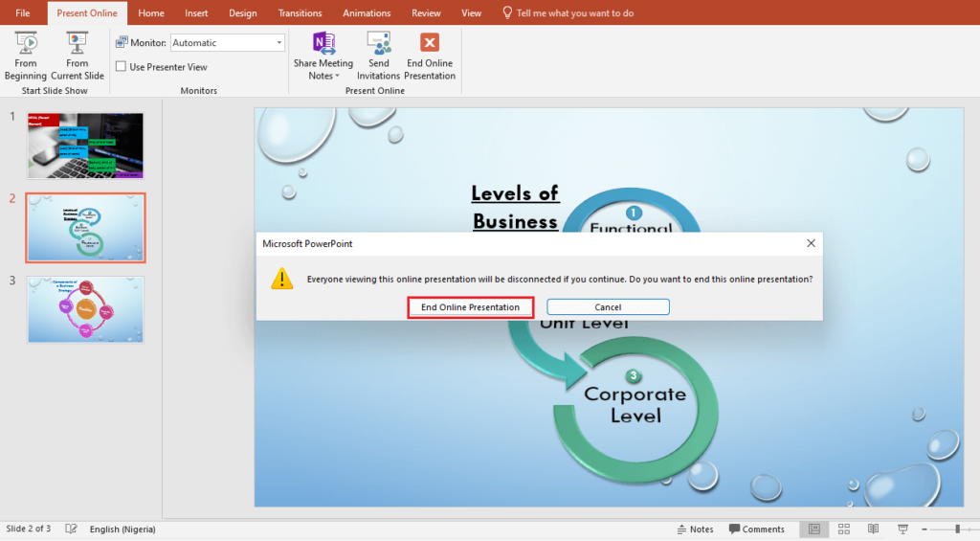
Task: Select the Present Online tab
Action: pyautogui.click(x=87, y=12)
